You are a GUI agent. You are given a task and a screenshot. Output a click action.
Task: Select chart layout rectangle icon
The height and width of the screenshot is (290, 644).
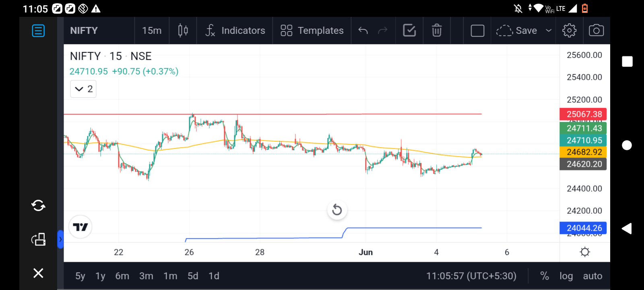coord(477,31)
